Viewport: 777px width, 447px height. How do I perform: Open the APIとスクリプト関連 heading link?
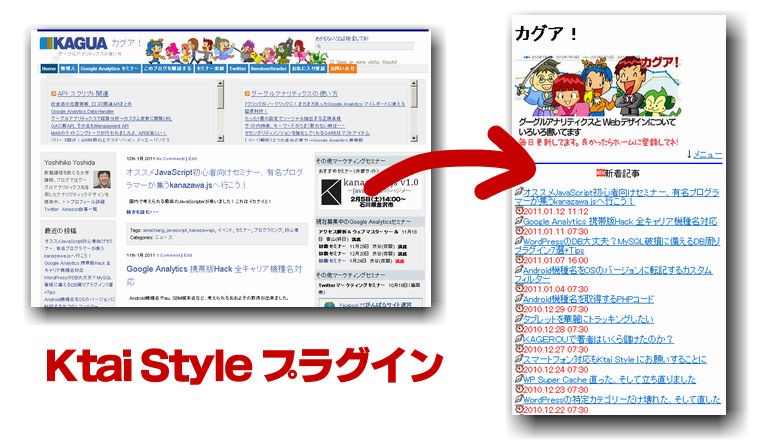point(83,93)
